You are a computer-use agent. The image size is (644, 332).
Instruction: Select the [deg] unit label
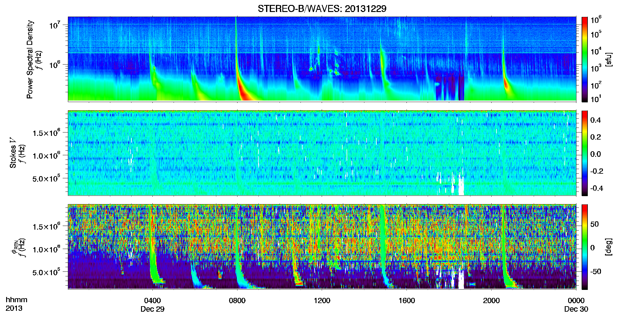click(x=608, y=247)
